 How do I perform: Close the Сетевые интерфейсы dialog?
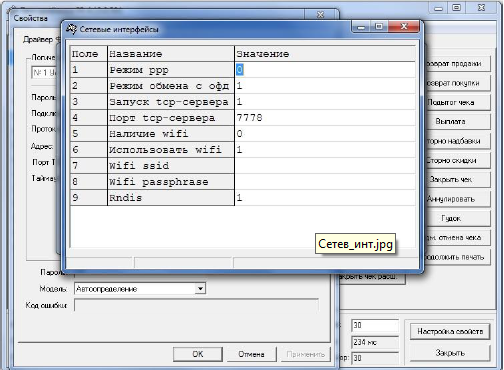[404, 27]
